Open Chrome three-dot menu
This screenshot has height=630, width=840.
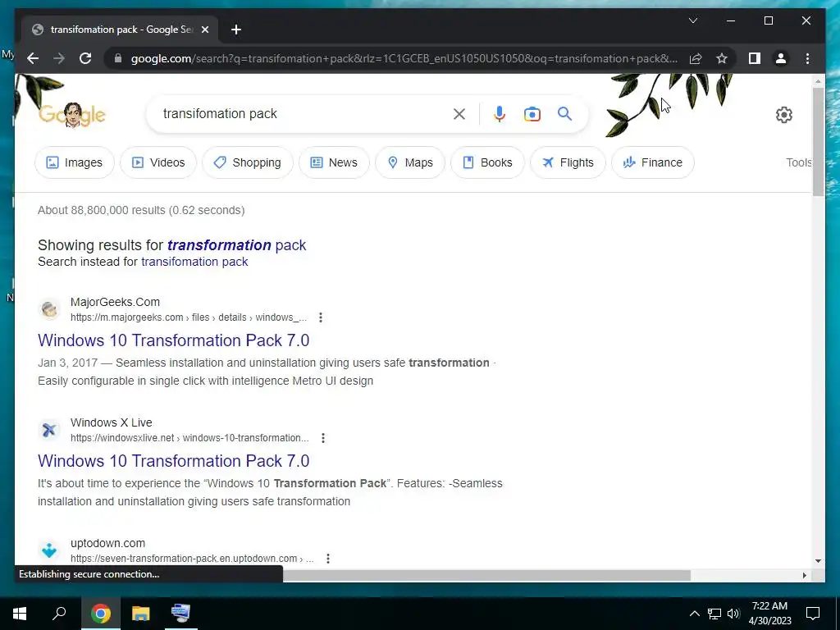tap(807, 58)
